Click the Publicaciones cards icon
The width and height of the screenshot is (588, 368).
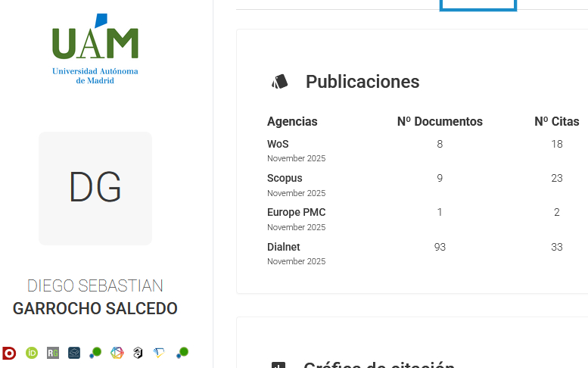pyautogui.click(x=280, y=82)
